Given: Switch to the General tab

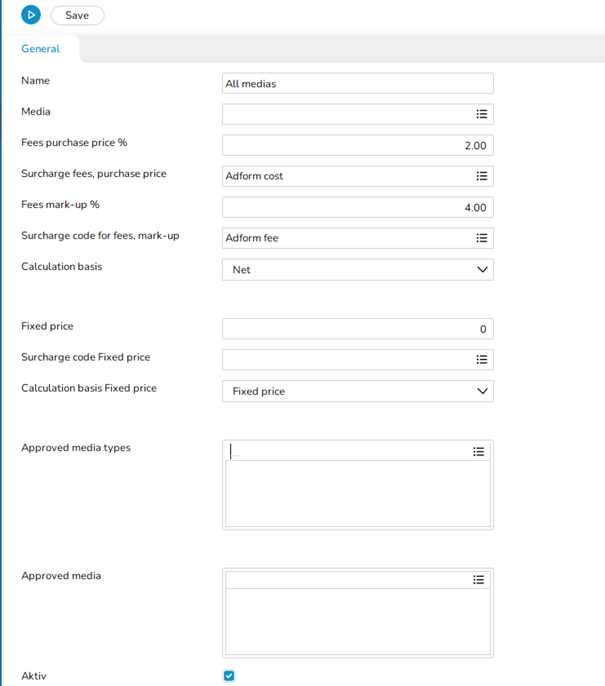Looking at the screenshot, I should [x=40, y=49].
